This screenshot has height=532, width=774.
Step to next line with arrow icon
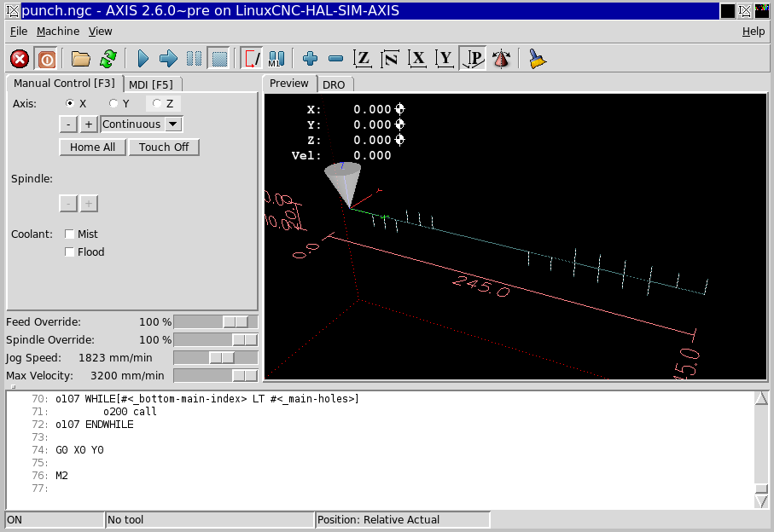[x=168, y=59]
